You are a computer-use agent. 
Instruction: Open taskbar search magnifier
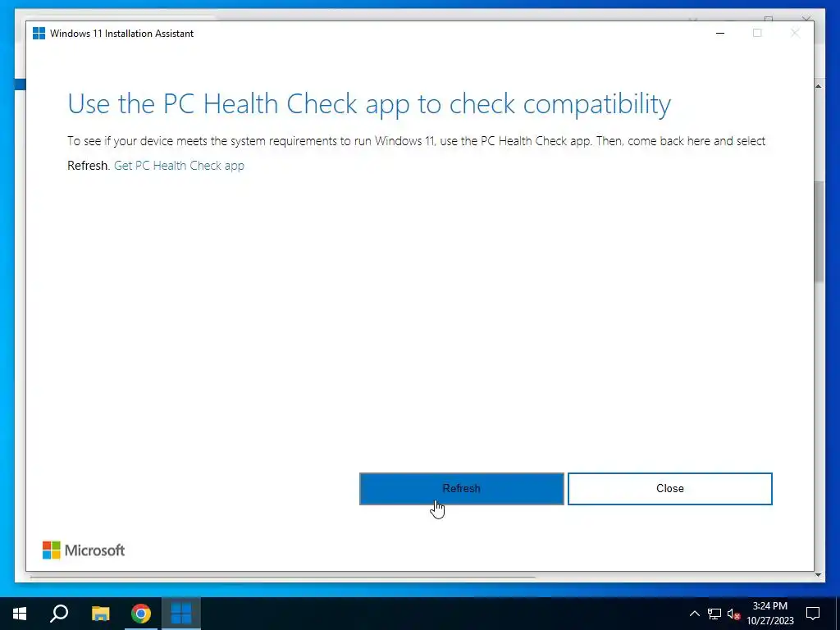click(59, 614)
